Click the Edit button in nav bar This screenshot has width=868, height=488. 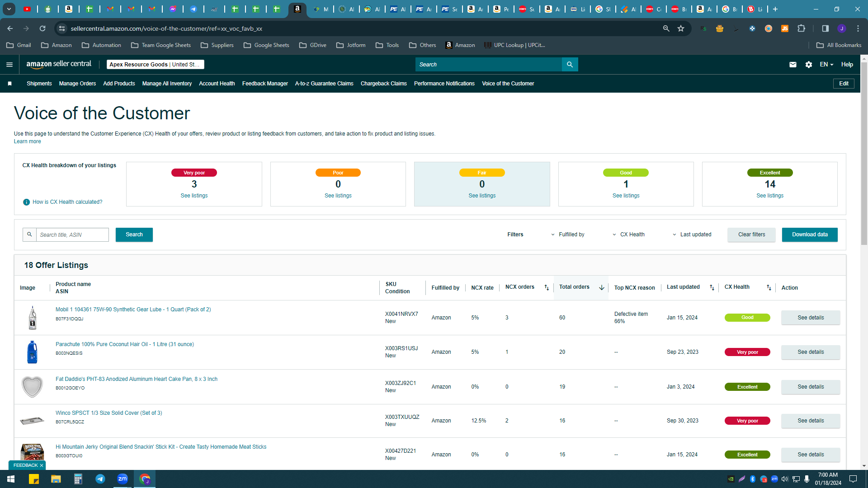(844, 84)
